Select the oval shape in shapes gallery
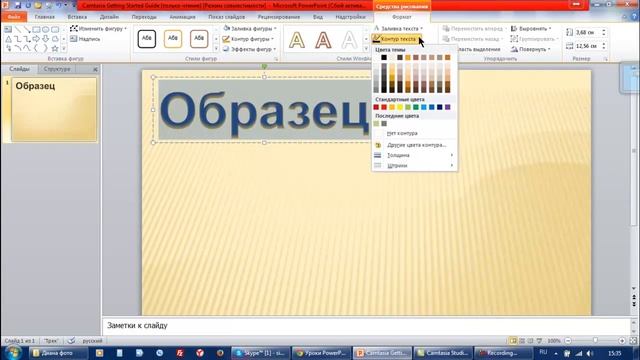 [46, 29]
